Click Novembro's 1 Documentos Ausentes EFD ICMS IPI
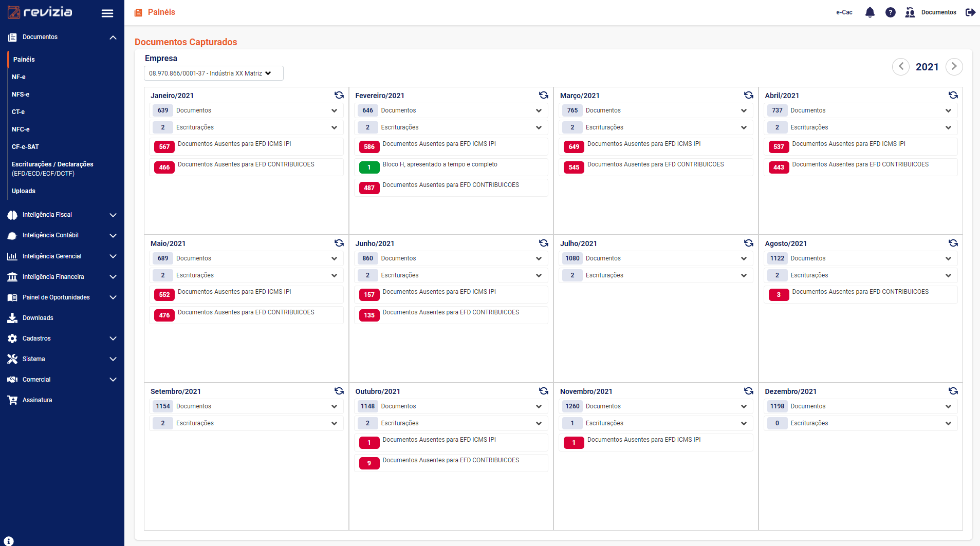Viewport: 980px width, 546px height. [656, 443]
